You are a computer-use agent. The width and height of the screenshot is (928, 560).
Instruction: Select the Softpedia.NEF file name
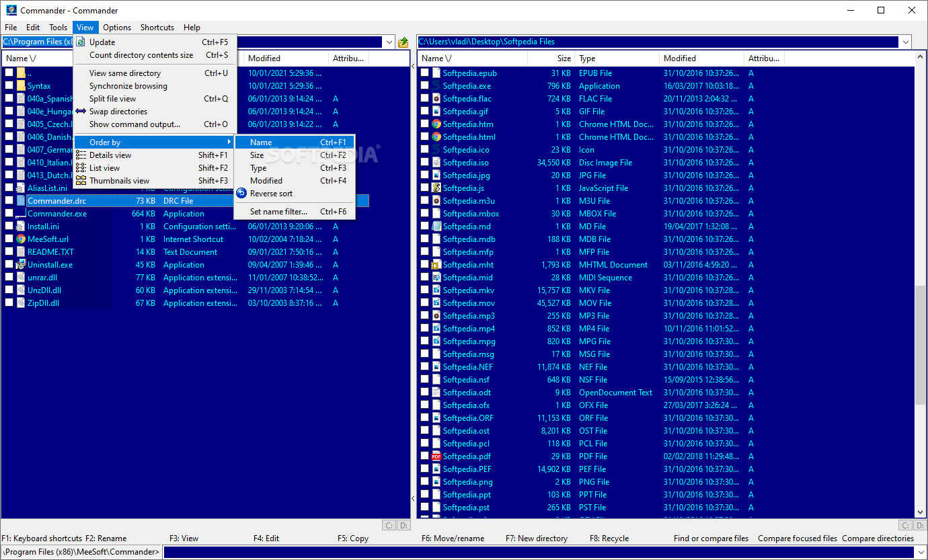coord(468,367)
